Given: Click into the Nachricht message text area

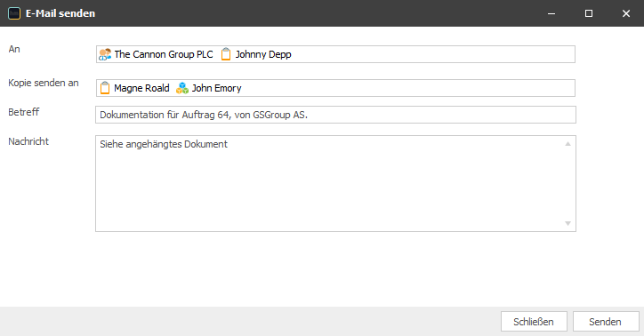Looking at the screenshot, I should point(335,183).
